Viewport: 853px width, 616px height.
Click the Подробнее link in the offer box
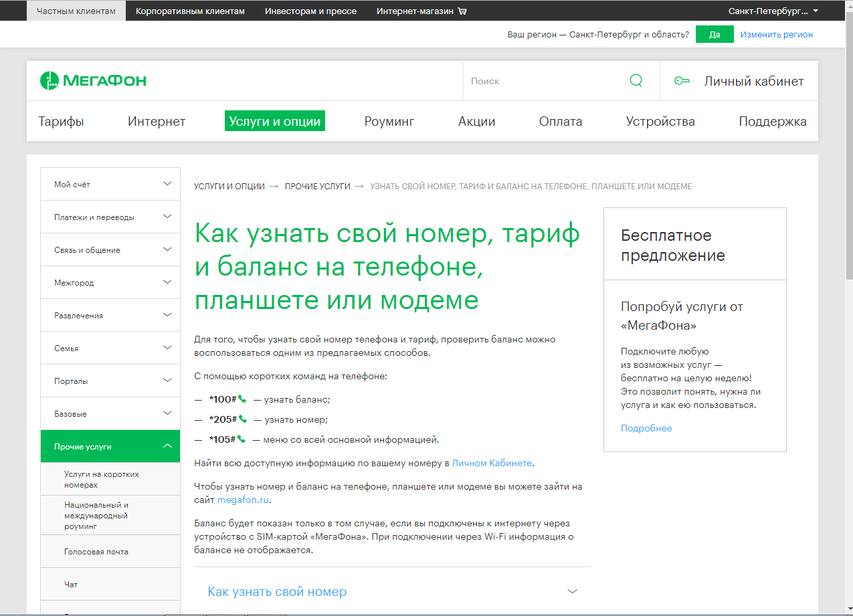[646, 428]
